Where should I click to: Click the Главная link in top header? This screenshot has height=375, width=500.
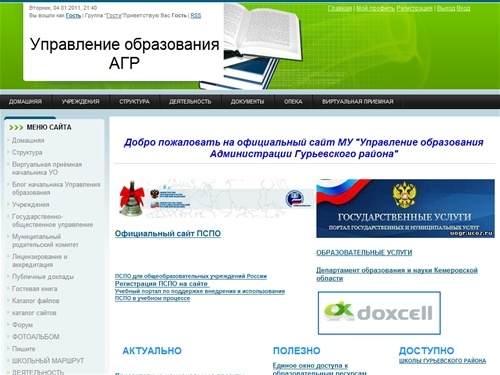(340, 8)
